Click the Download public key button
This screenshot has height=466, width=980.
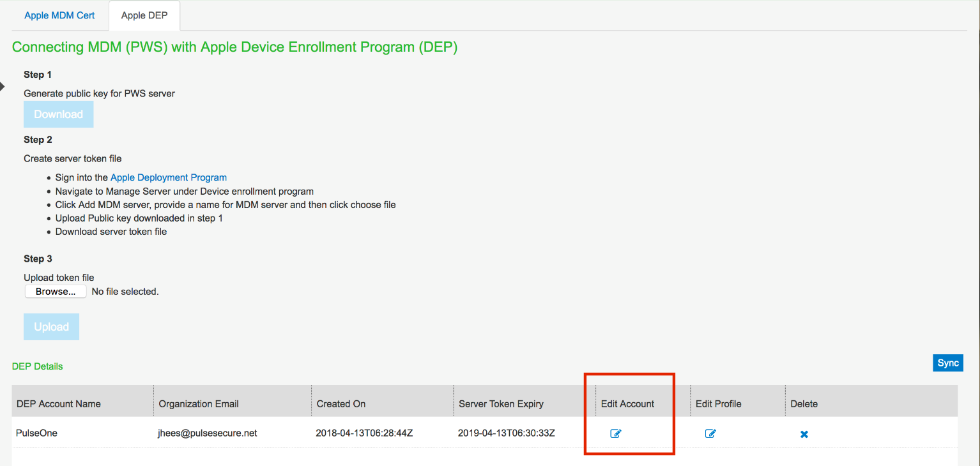[59, 114]
